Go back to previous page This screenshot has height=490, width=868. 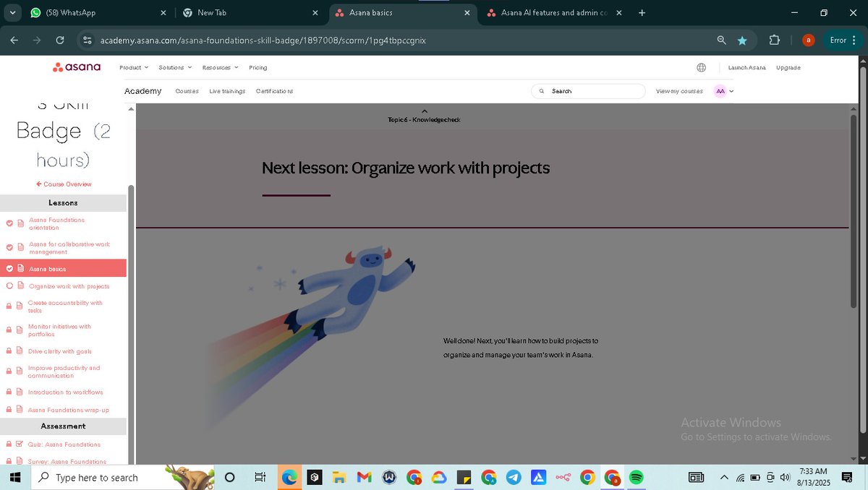14,40
